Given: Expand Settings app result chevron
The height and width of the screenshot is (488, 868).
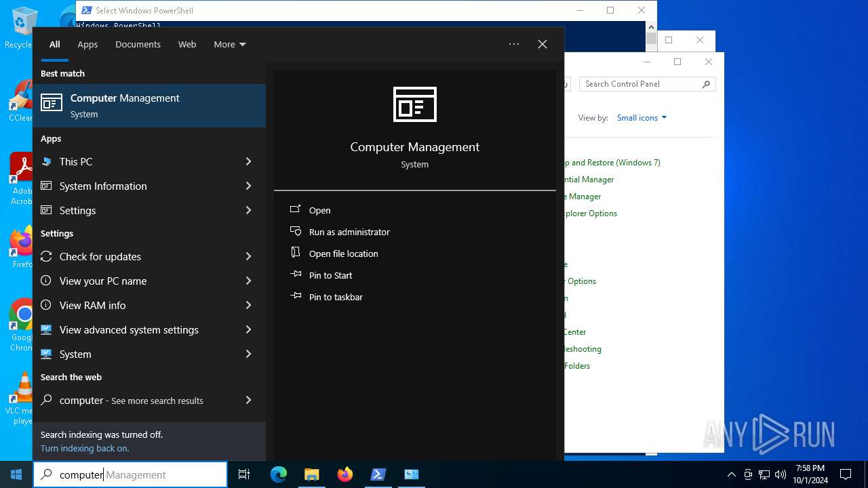Looking at the screenshot, I should pyautogui.click(x=248, y=210).
